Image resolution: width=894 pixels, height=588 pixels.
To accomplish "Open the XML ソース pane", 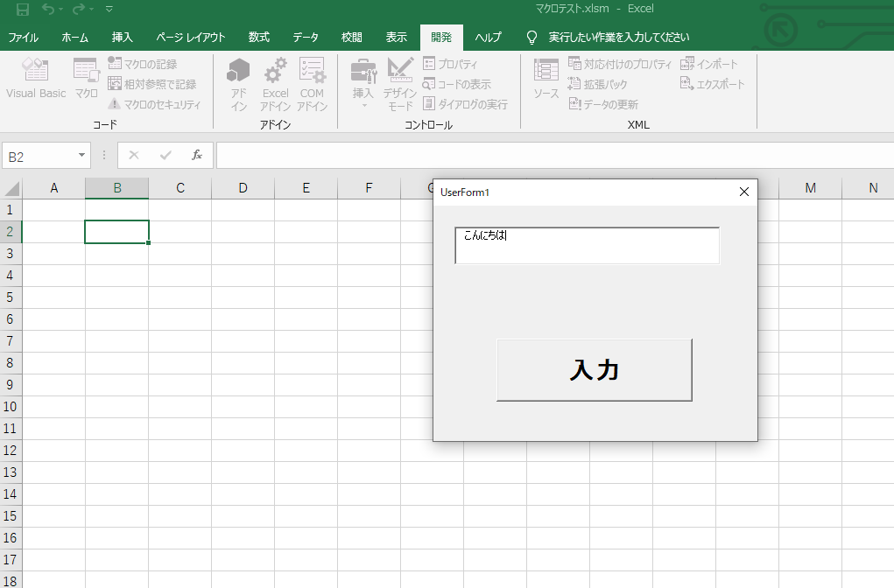I will (546, 79).
